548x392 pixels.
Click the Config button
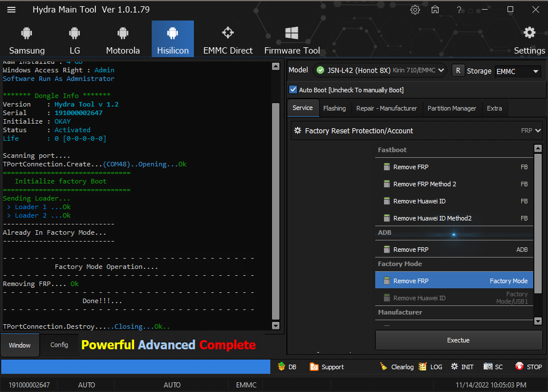(59, 345)
